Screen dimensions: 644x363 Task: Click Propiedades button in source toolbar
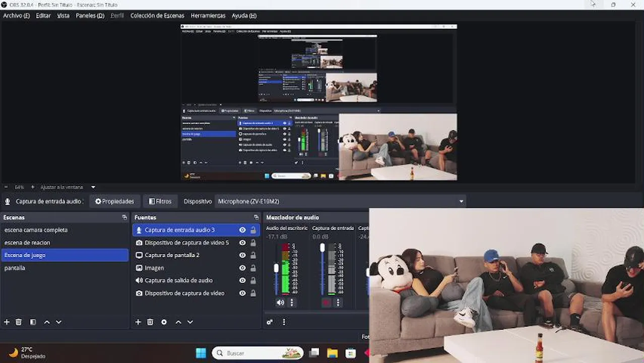[x=114, y=201]
